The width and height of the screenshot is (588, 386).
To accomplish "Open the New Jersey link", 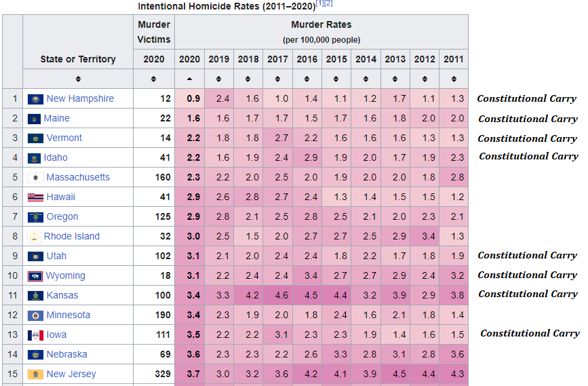I will (71, 374).
